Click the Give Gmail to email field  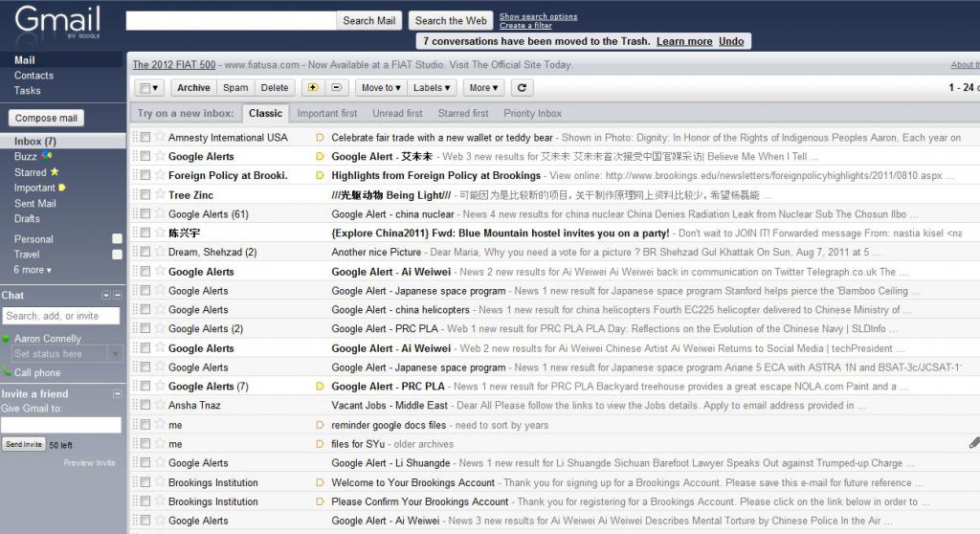click(x=60, y=425)
